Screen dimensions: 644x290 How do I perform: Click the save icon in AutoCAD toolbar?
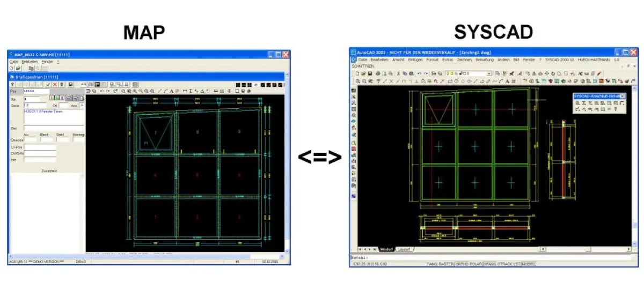[x=370, y=73]
